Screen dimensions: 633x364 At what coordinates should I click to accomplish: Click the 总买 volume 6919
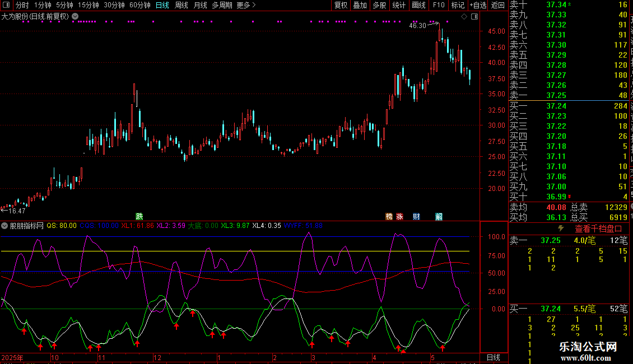(618, 217)
